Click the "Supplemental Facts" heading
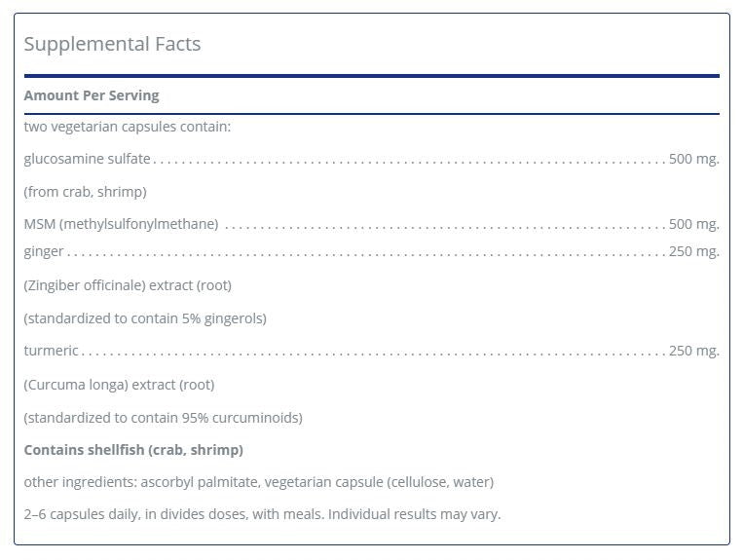Viewport: 743px width, 560px height. click(112, 45)
